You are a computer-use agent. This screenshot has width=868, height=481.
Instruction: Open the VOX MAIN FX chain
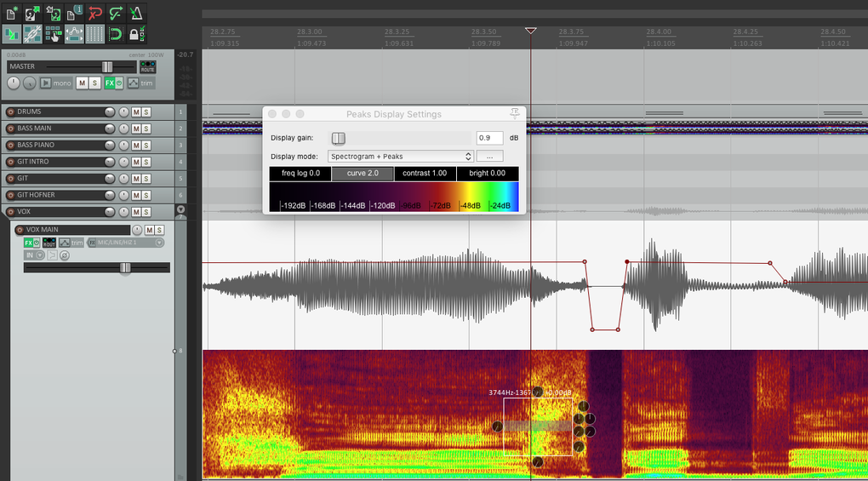28,243
